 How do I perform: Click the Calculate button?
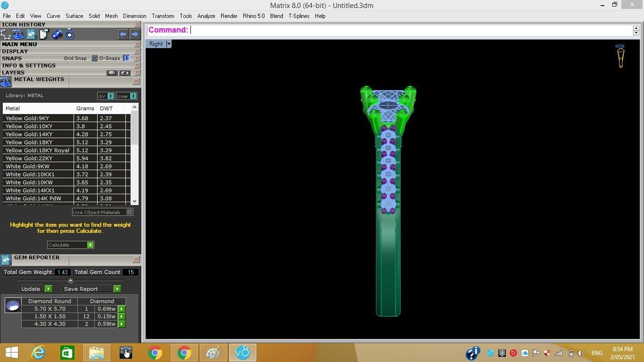pos(70,245)
